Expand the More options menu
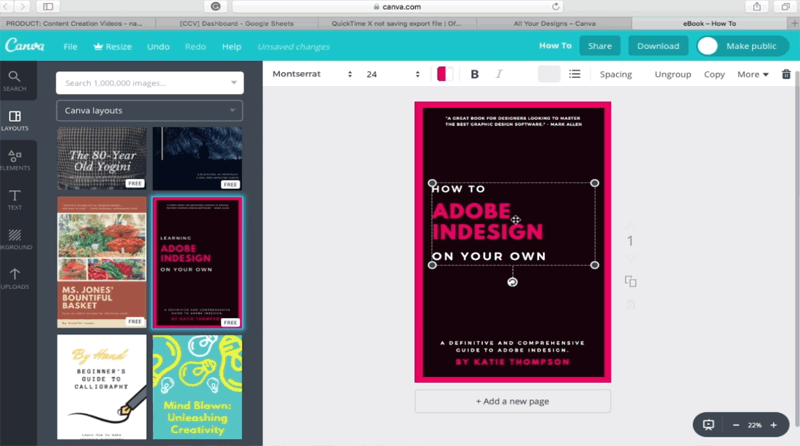The width and height of the screenshot is (800, 446). [752, 74]
